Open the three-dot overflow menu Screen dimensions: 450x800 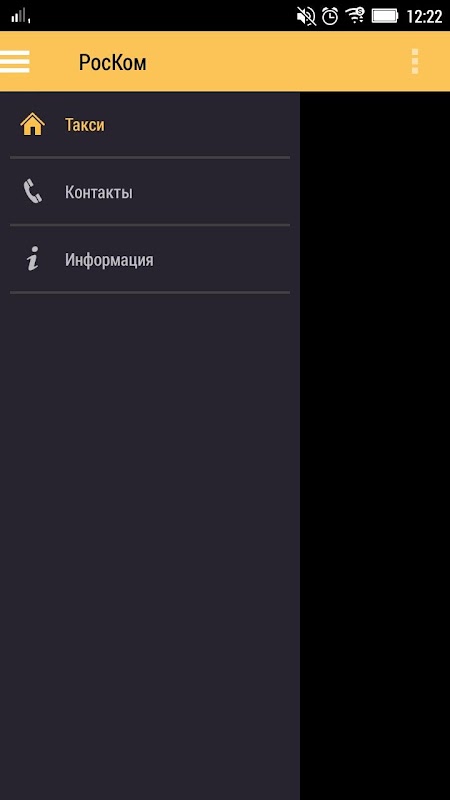pos(415,62)
